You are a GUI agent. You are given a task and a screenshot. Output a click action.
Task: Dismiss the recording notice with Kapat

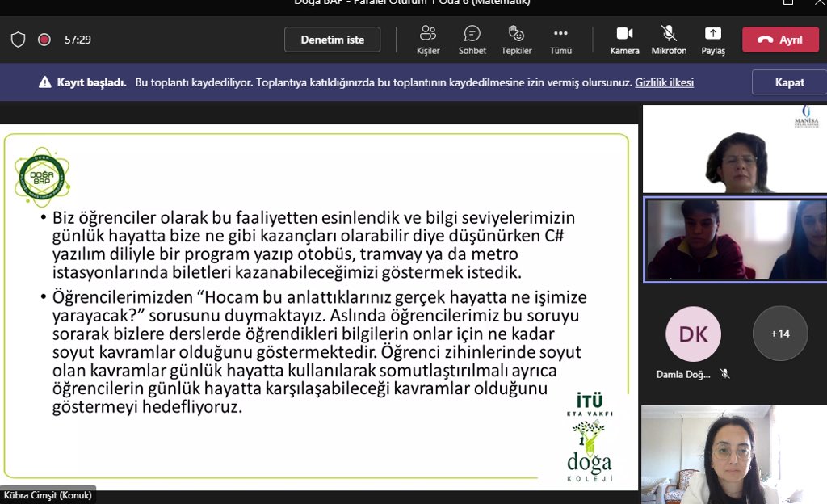pyautogui.click(x=788, y=82)
